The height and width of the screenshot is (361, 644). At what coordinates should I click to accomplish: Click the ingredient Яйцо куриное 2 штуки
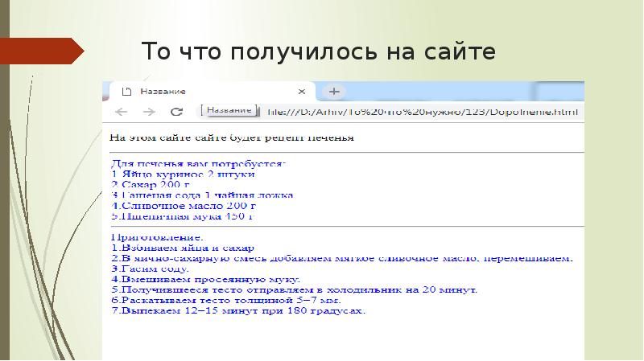tap(184, 174)
